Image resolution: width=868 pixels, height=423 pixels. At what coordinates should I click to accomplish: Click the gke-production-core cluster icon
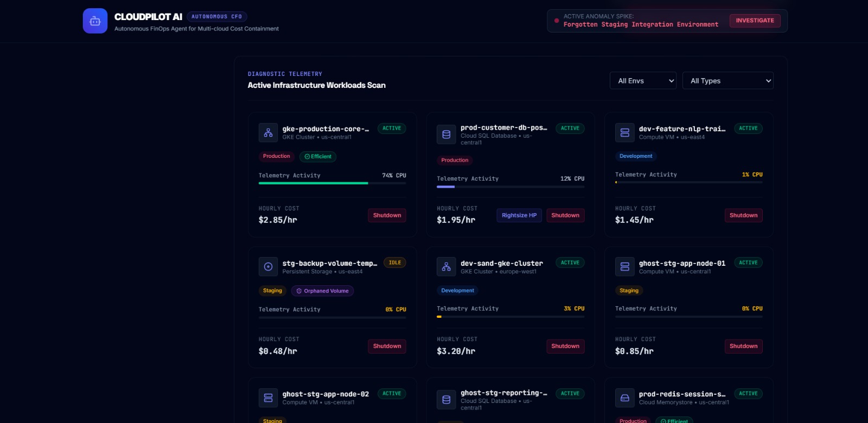pos(268,133)
